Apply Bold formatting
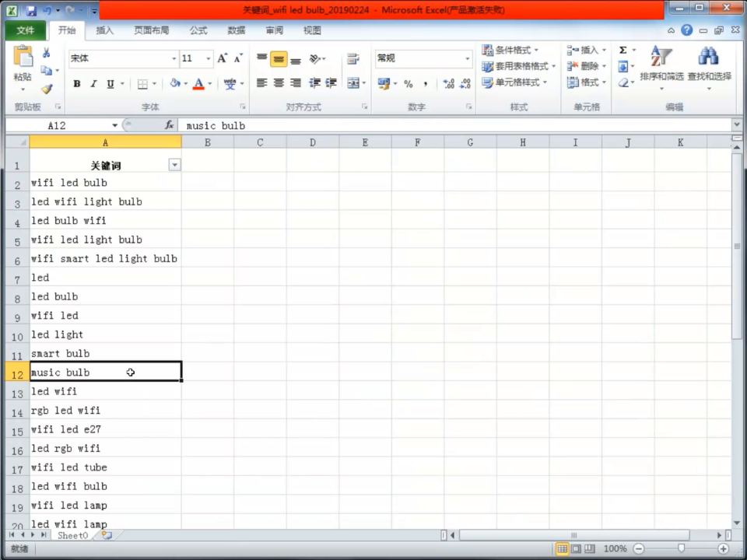Screen dimensions: 747x560 tap(77, 84)
